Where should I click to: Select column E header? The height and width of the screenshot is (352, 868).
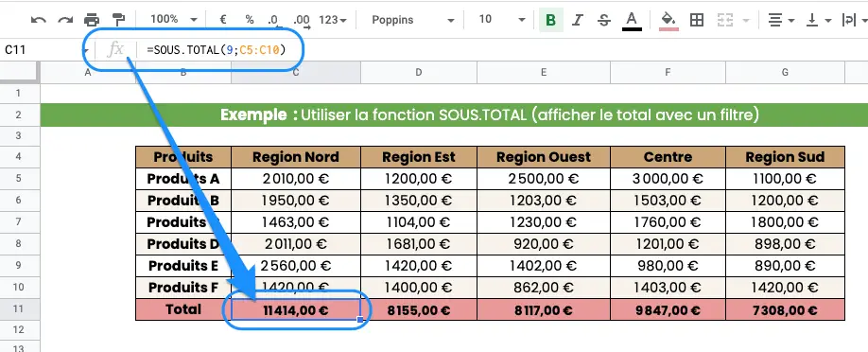544,72
